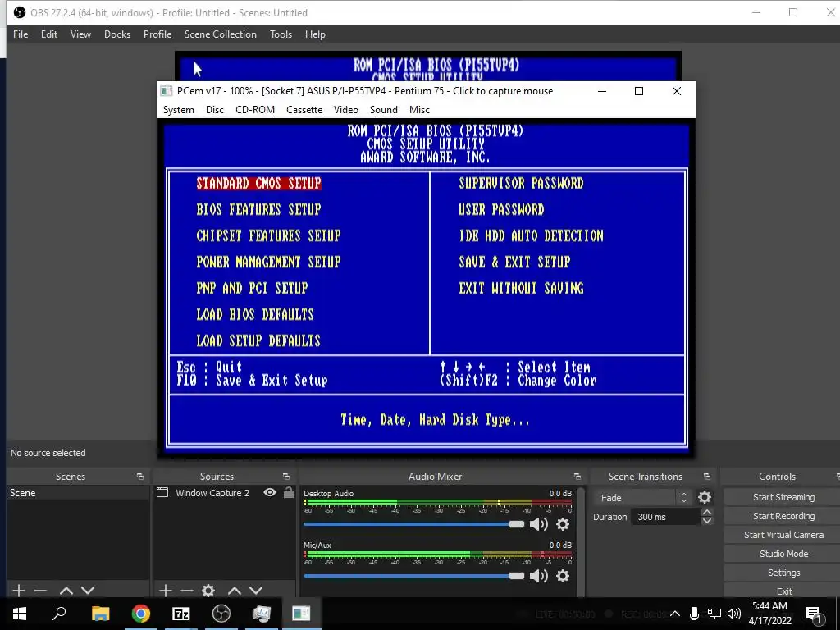840x630 pixels.
Task: Click the Duration 300 ms field
Action: click(665, 517)
